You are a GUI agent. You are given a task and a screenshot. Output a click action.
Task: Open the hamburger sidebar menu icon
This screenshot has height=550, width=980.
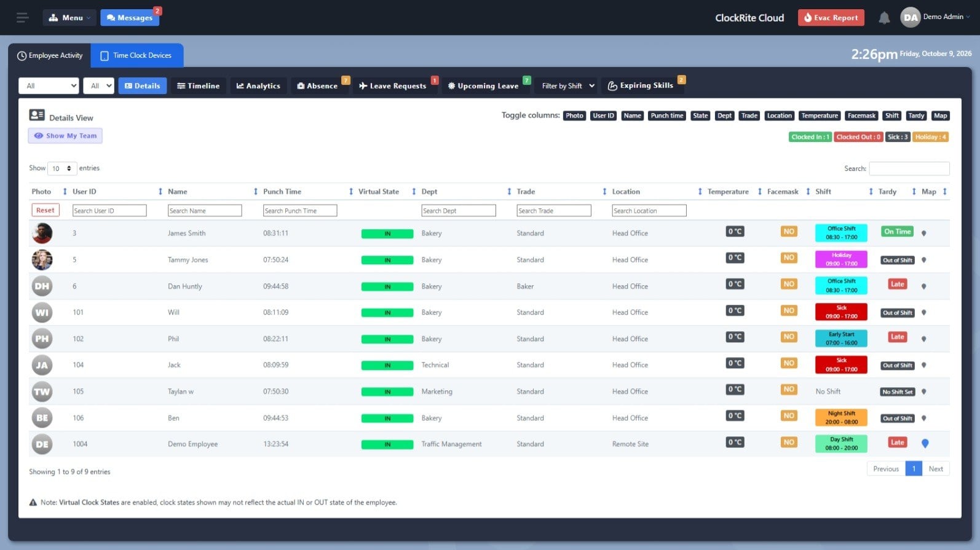(23, 18)
